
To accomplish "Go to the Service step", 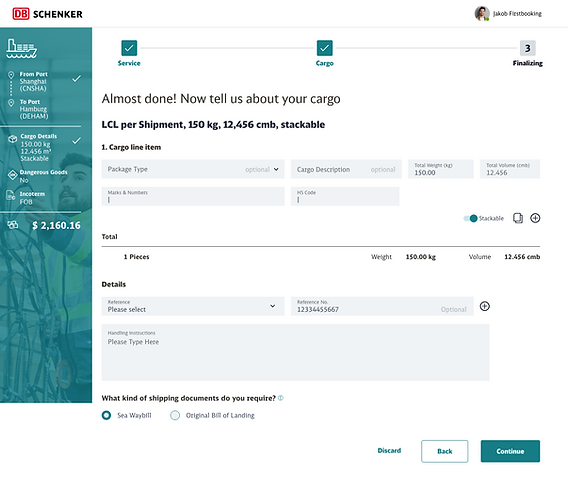I will click(129, 53).
